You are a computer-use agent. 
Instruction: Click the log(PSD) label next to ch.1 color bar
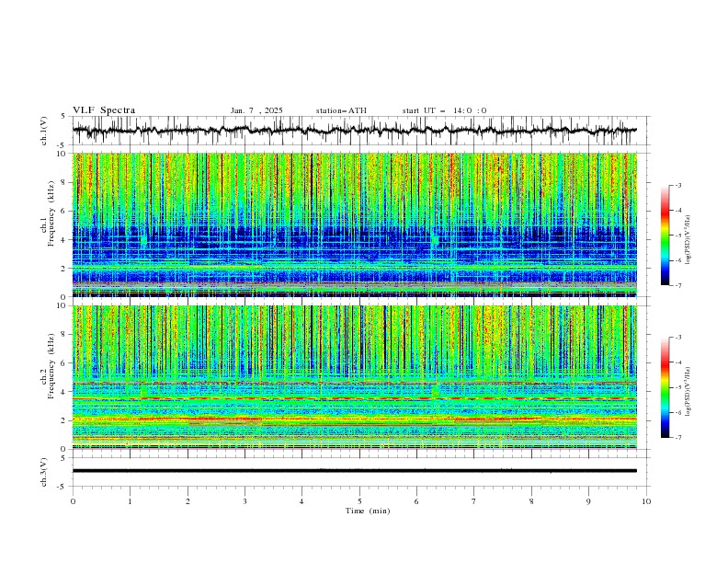688,240
